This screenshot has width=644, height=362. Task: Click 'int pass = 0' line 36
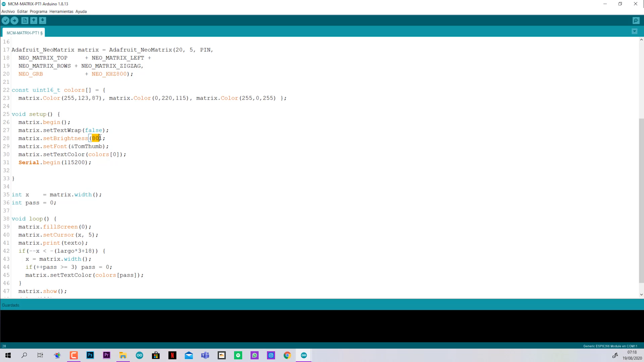pos(34,203)
